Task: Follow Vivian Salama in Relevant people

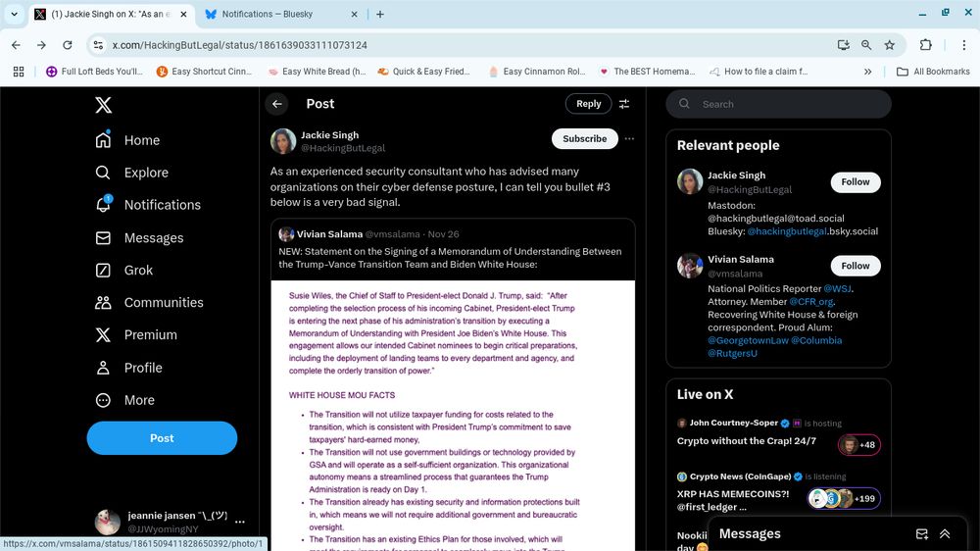Action: pyautogui.click(x=855, y=266)
